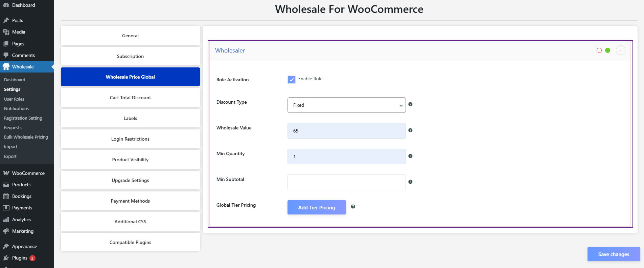The width and height of the screenshot is (644, 268).
Task: Open the Upgrade Settings tab
Action: pos(130,180)
